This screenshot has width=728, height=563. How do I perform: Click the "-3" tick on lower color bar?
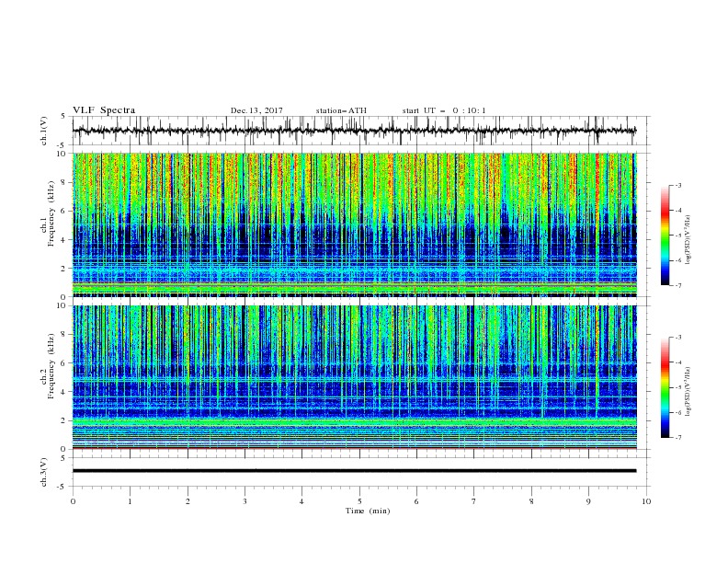677,338
